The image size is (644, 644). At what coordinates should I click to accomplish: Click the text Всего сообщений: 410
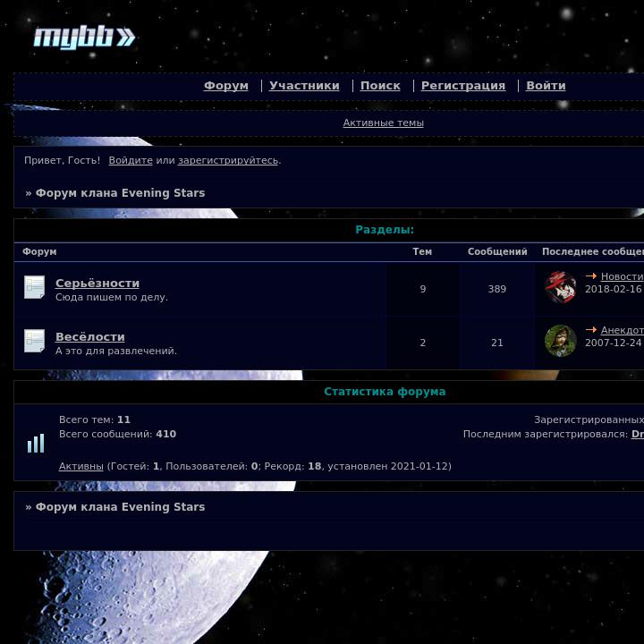(117, 434)
